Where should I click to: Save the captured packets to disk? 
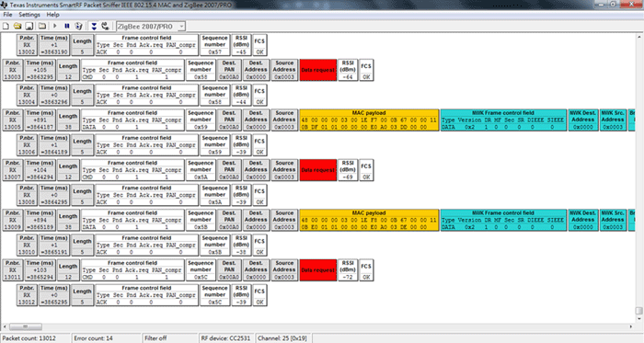tap(29, 27)
